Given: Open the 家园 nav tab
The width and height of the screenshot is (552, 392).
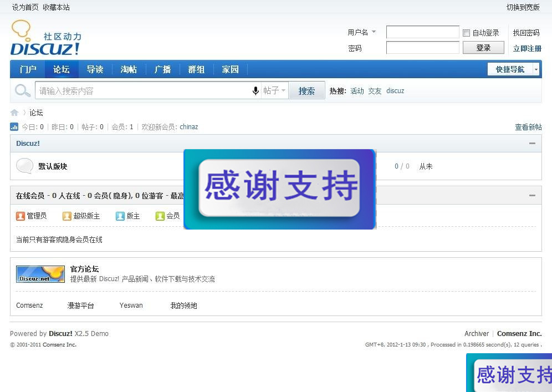Looking at the screenshot, I should click(230, 69).
